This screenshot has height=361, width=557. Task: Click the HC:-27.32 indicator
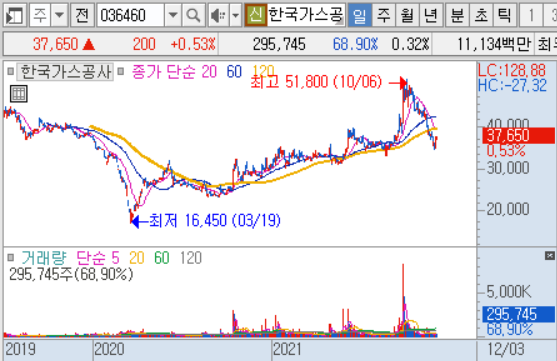pyautogui.click(x=512, y=86)
